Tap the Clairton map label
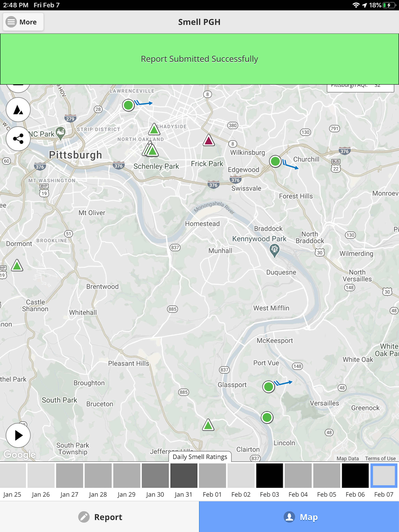This screenshot has height=532, width=399. 248,449
